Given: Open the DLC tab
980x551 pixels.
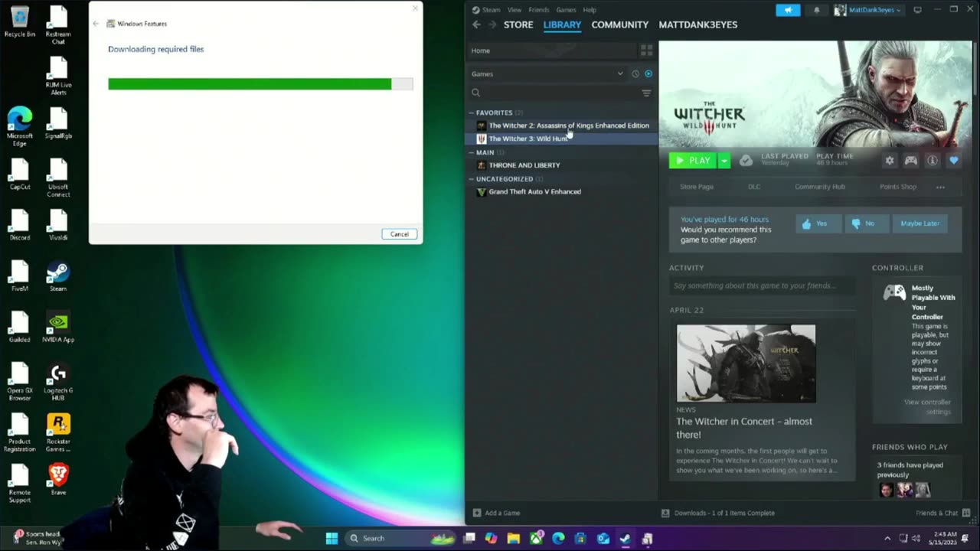Looking at the screenshot, I should pyautogui.click(x=754, y=187).
